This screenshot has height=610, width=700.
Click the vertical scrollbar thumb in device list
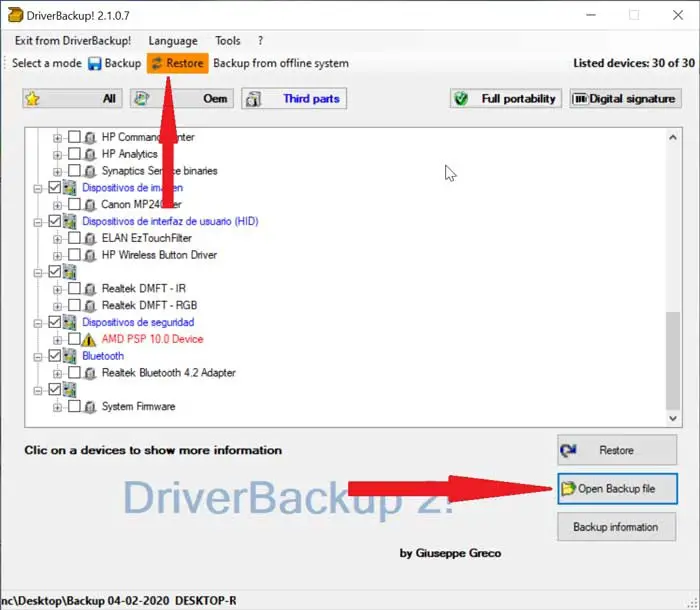673,360
